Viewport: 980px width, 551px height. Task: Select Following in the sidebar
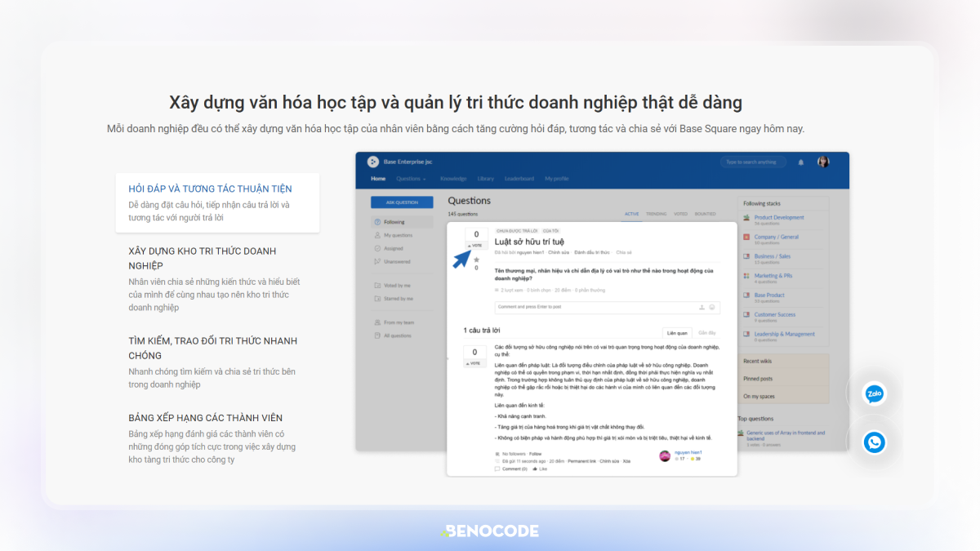pyautogui.click(x=403, y=222)
